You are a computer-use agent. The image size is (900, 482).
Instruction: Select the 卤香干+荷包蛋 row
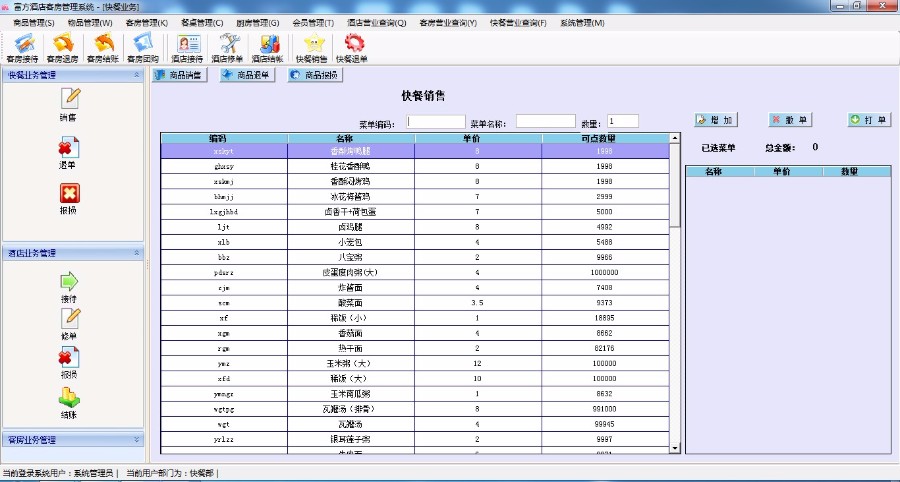click(415, 212)
